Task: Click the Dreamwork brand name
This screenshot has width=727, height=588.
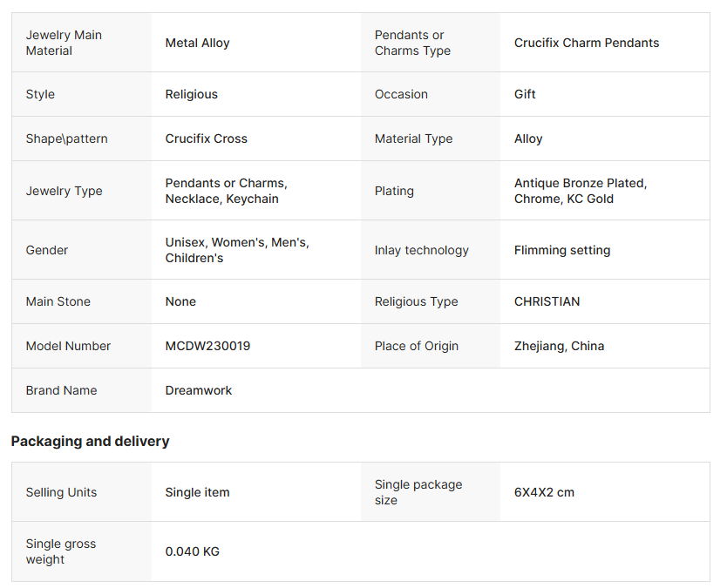Action: click(x=199, y=390)
